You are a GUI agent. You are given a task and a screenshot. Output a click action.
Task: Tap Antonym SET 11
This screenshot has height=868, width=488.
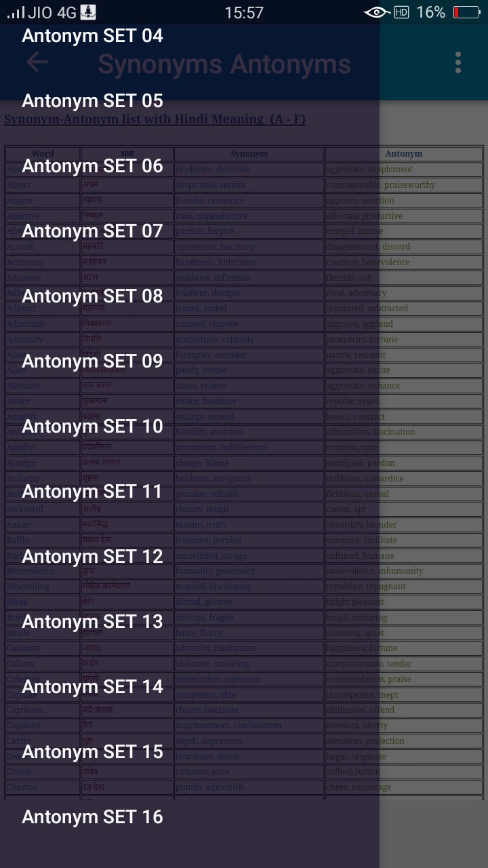tap(93, 492)
